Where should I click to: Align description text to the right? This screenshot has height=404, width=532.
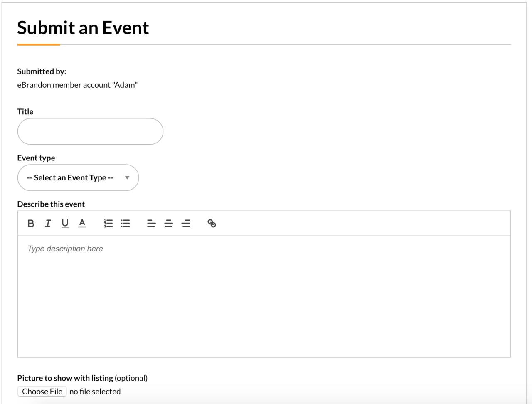[186, 224]
